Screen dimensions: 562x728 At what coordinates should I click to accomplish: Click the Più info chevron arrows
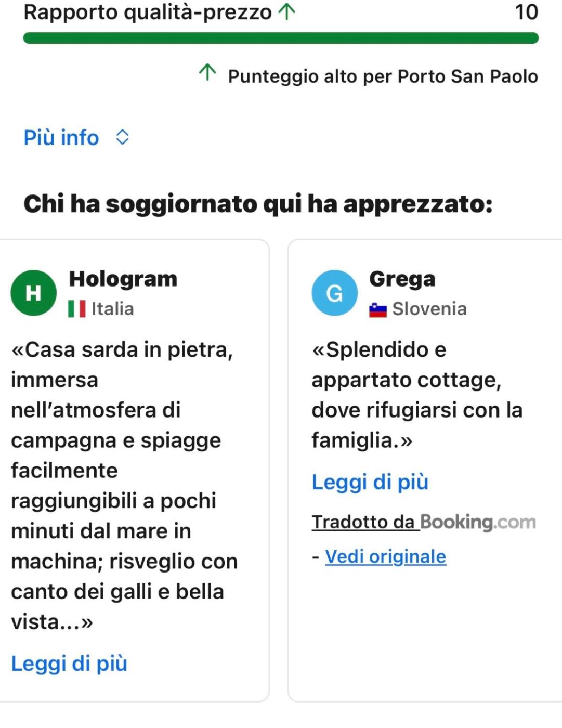122,137
